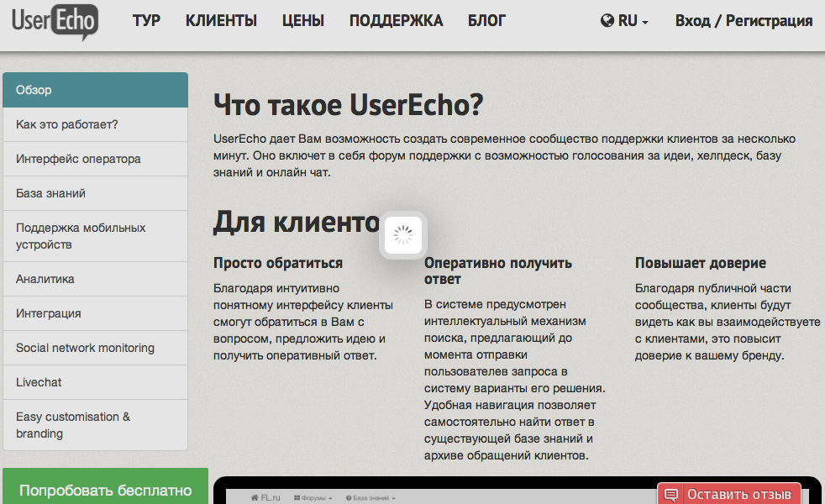The image size is (825, 504).
Task: Visit the БЛОГ link
Action: tap(486, 20)
